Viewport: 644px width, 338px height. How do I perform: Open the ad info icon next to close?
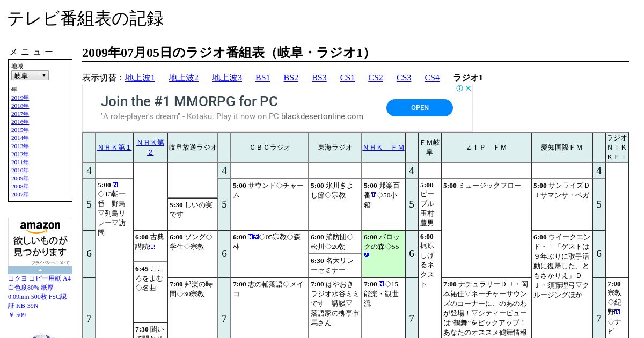[460, 89]
